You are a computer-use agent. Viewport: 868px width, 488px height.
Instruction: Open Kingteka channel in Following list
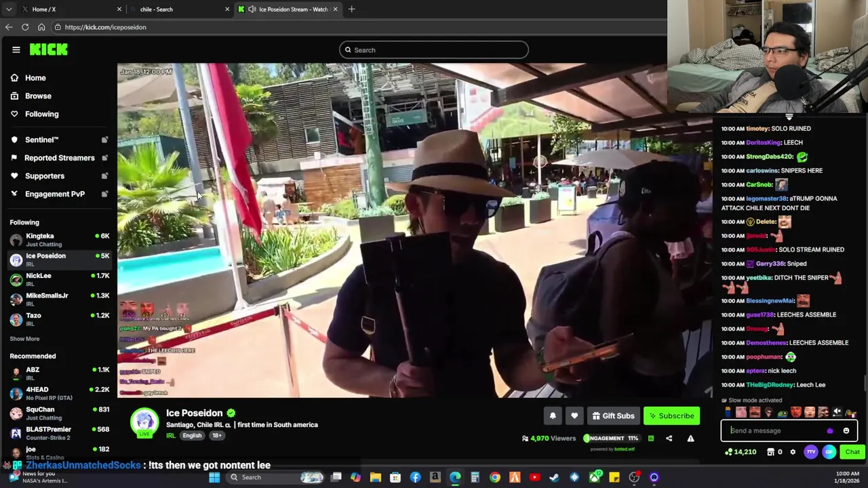[x=59, y=240]
